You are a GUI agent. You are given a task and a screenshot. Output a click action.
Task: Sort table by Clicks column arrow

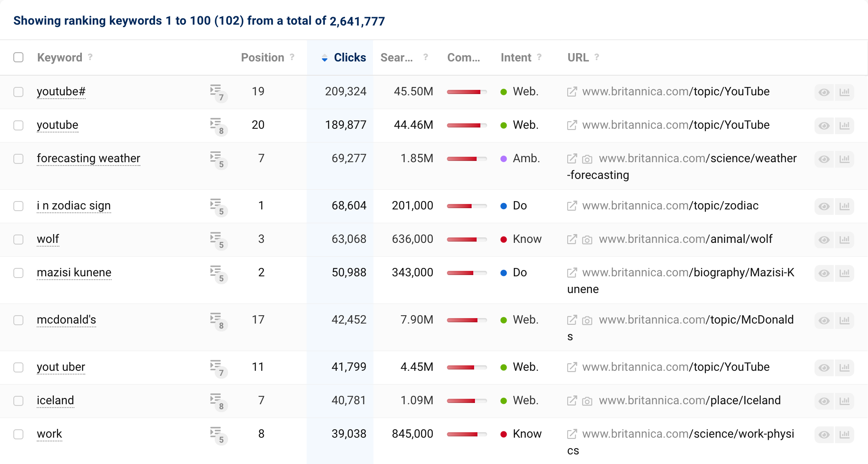(325, 58)
